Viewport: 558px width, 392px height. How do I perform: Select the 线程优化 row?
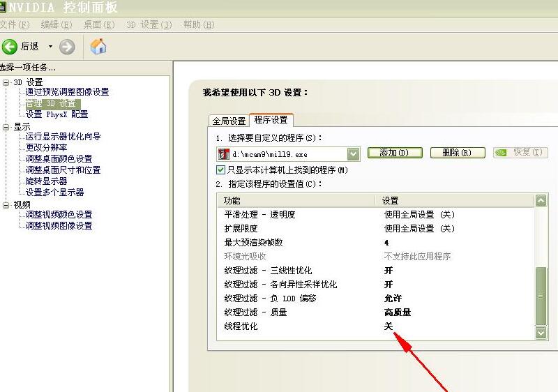[x=376, y=326]
